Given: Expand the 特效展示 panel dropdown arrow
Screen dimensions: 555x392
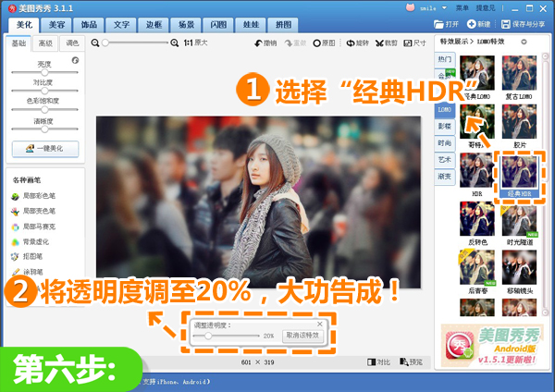Looking at the screenshot, I should (x=524, y=42).
